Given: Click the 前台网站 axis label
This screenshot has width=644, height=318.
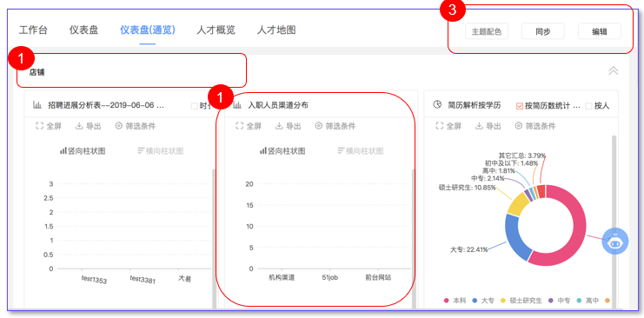Looking at the screenshot, I should 378,278.
